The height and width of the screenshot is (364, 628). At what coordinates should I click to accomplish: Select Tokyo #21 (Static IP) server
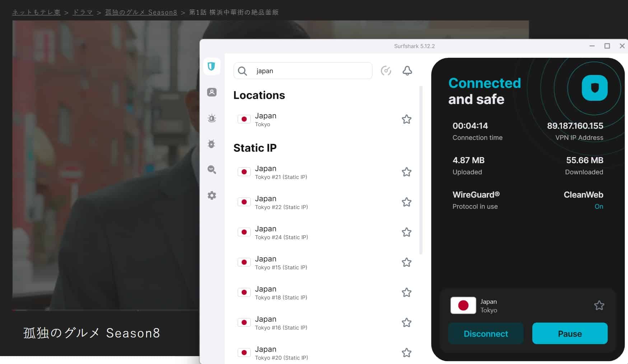tap(325, 172)
